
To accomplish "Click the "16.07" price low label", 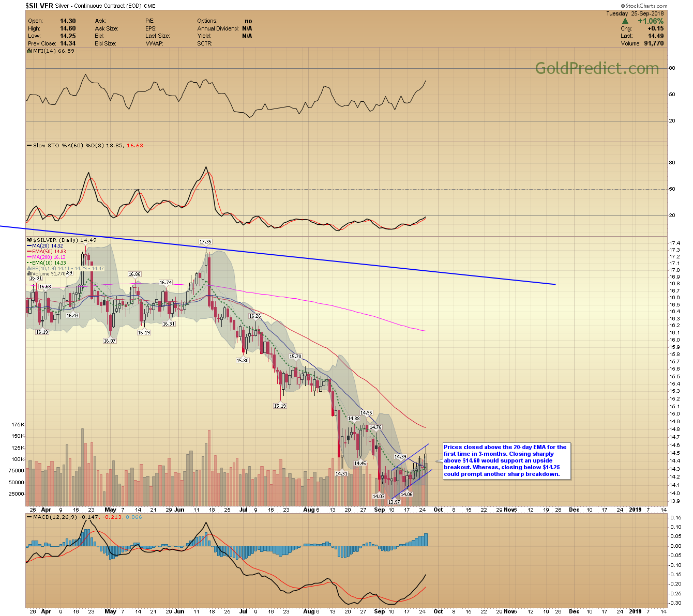I will point(110,341).
